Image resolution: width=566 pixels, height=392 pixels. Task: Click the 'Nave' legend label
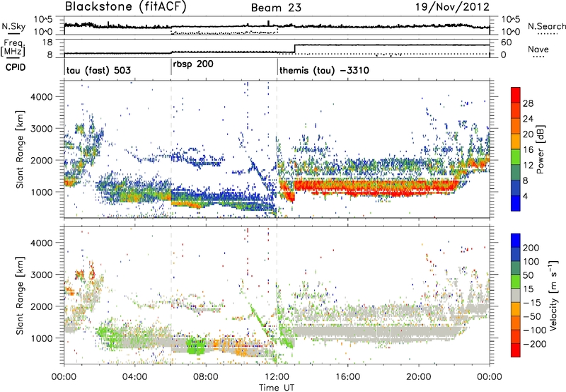[538, 50]
